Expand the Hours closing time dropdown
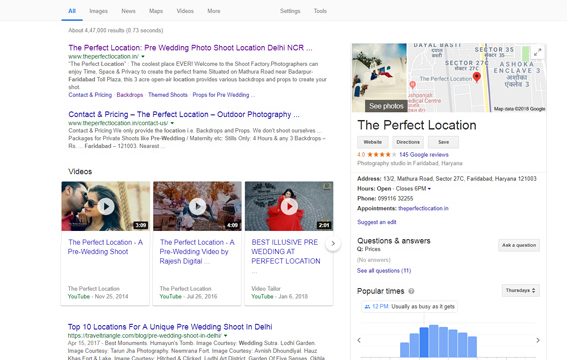Viewport: 570px width, 360px height. click(x=429, y=189)
